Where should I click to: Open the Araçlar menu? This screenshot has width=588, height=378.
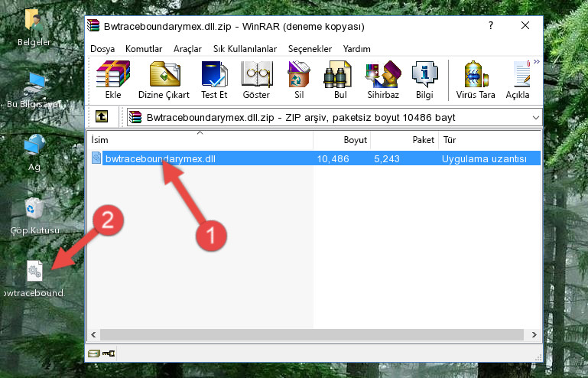click(x=187, y=49)
